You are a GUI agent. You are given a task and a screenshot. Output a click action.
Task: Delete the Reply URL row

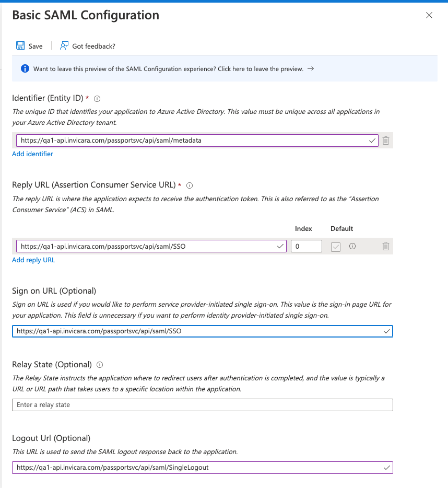(x=386, y=246)
